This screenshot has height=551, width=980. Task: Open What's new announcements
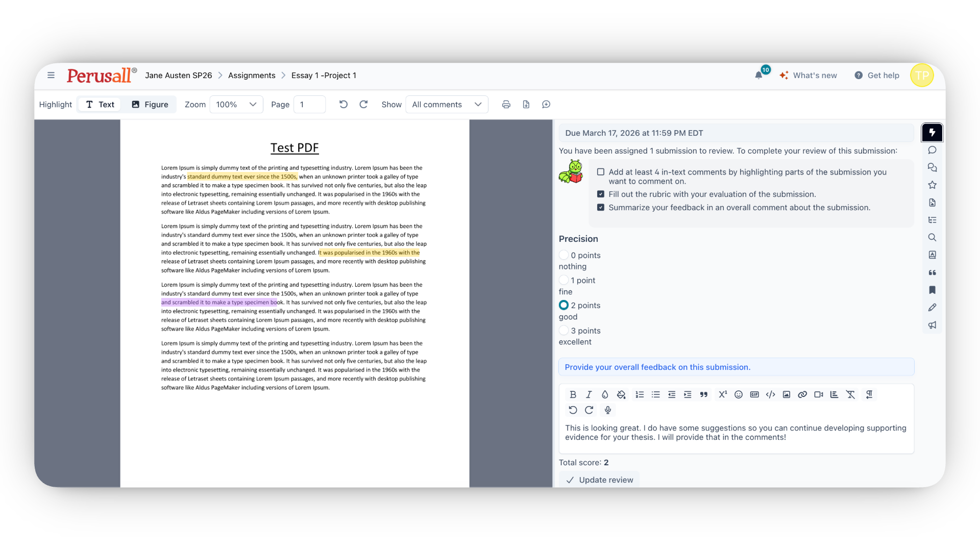point(808,76)
